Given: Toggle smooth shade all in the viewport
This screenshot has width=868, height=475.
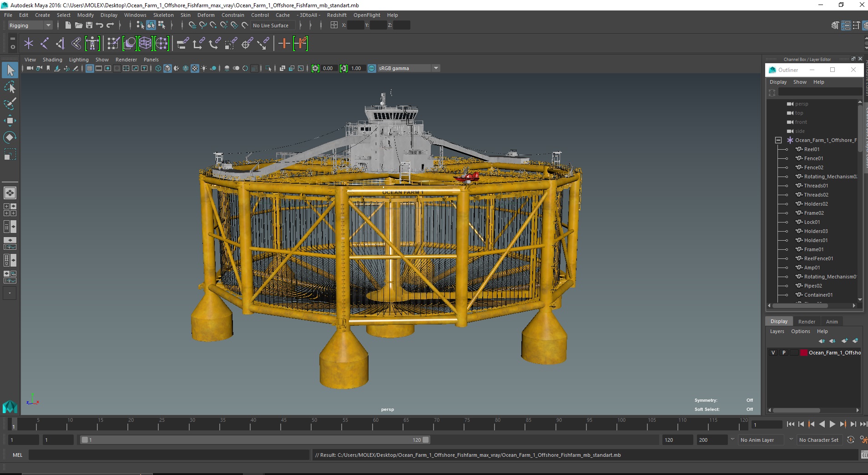Looking at the screenshot, I should pyautogui.click(x=167, y=68).
